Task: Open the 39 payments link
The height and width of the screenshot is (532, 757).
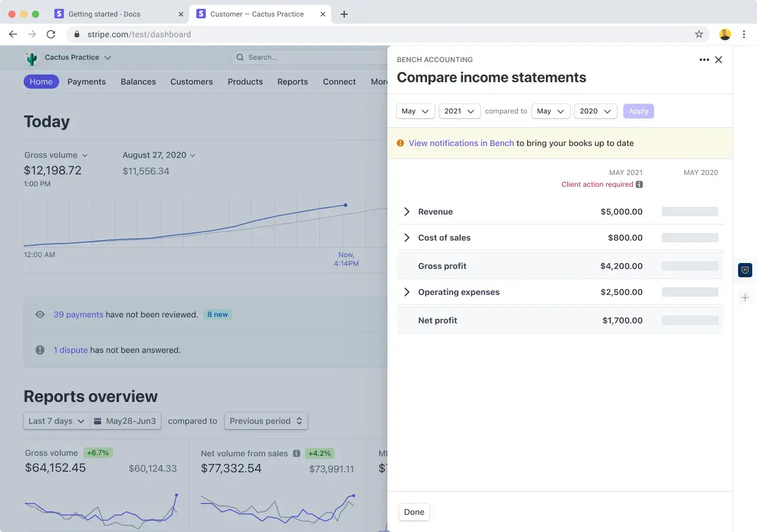Action: click(x=79, y=314)
